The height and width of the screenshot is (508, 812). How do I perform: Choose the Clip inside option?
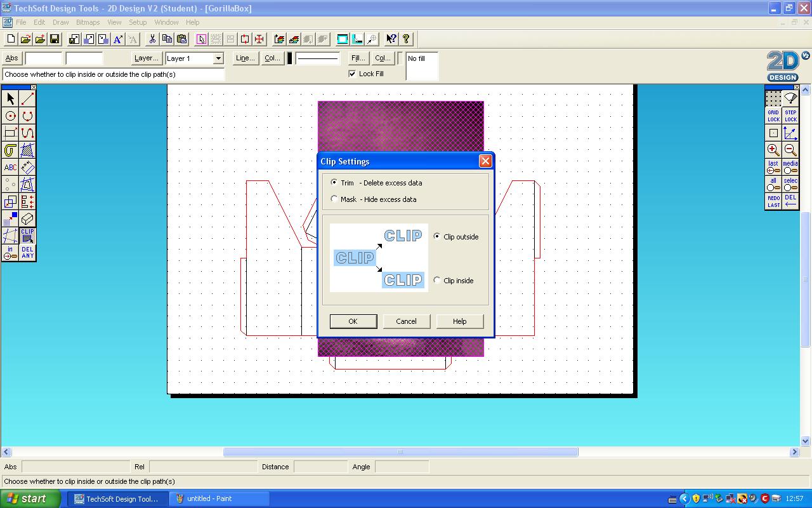tap(436, 280)
